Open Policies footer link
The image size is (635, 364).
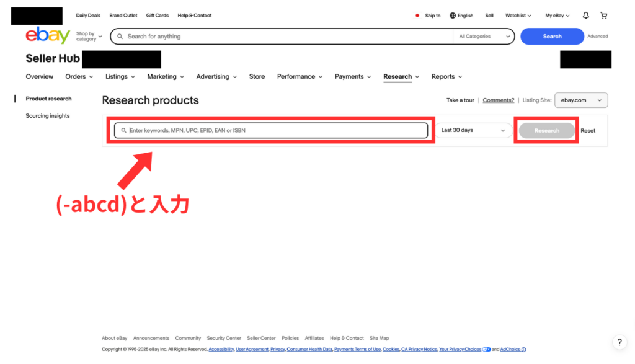point(290,338)
